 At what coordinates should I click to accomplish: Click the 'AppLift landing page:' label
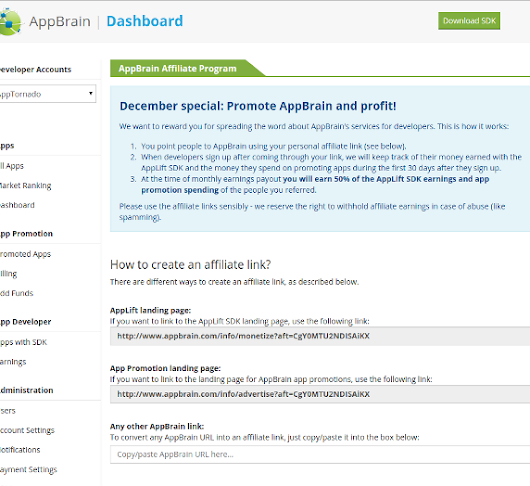point(150,310)
